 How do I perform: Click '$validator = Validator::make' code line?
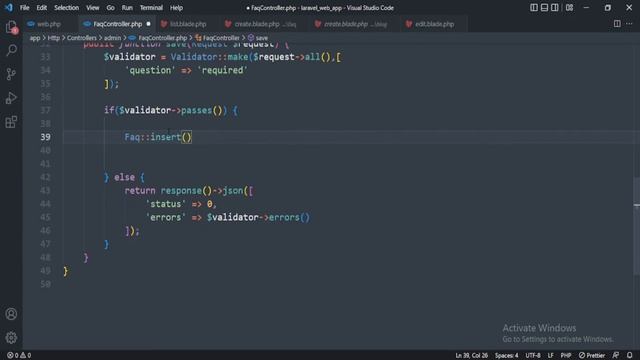(222, 57)
